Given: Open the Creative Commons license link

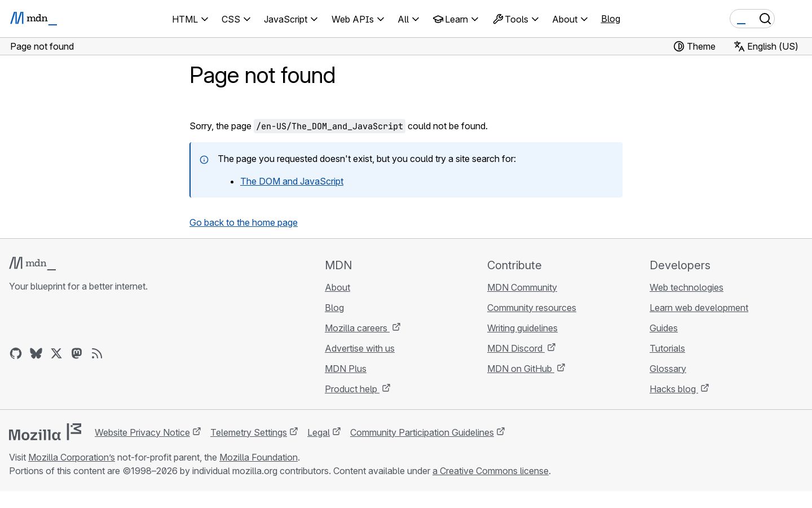Looking at the screenshot, I should [491, 471].
